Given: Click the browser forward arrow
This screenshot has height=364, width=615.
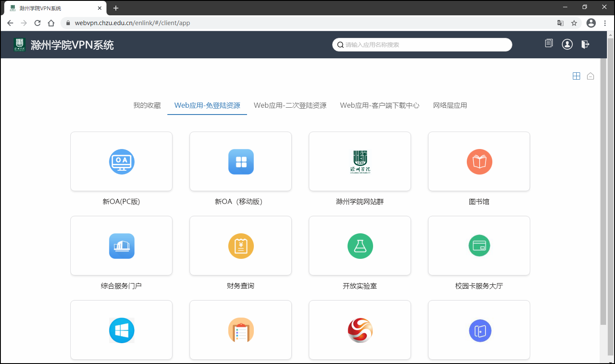Looking at the screenshot, I should pyautogui.click(x=24, y=23).
